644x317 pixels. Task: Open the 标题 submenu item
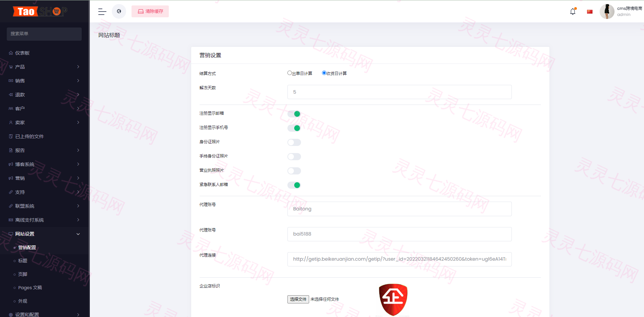coord(23,261)
